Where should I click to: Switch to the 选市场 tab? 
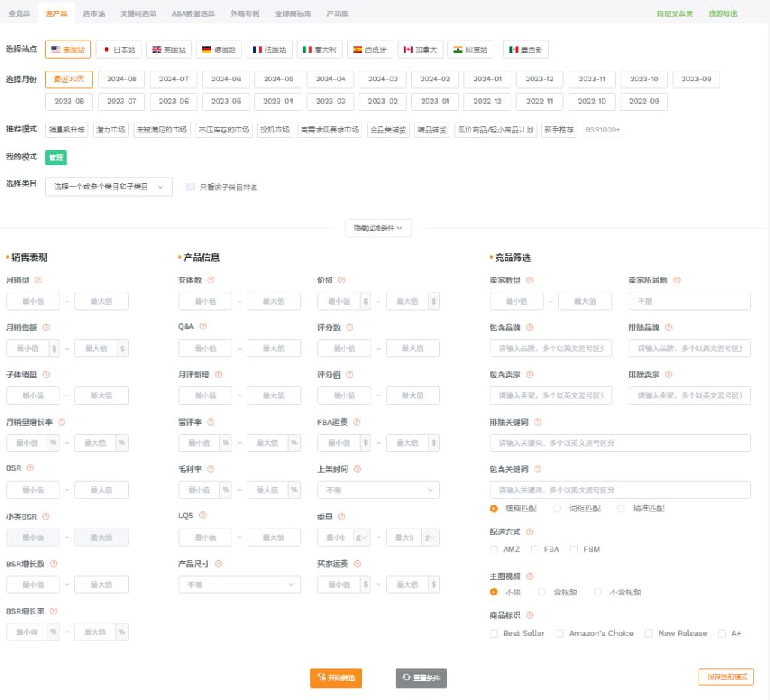pos(92,13)
